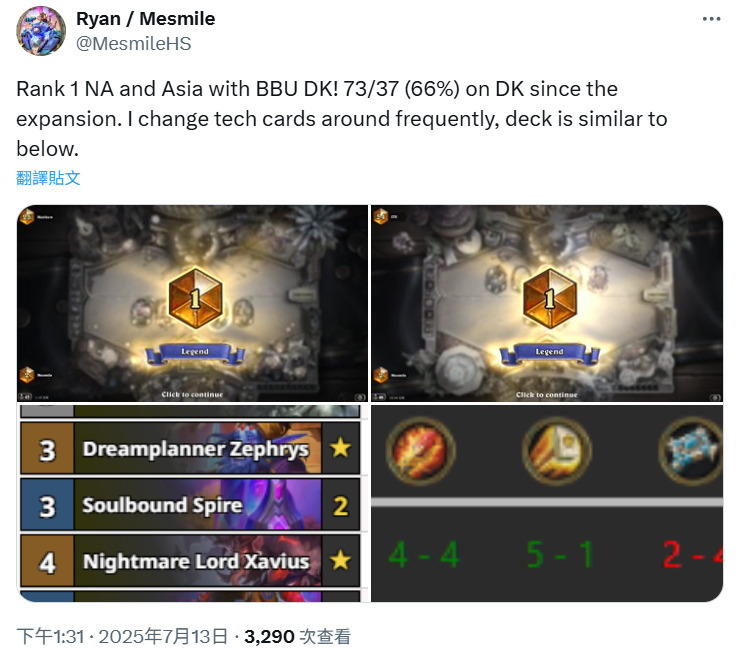Click the star icon beside Dreamplanner Zephrys

coord(341,448)
